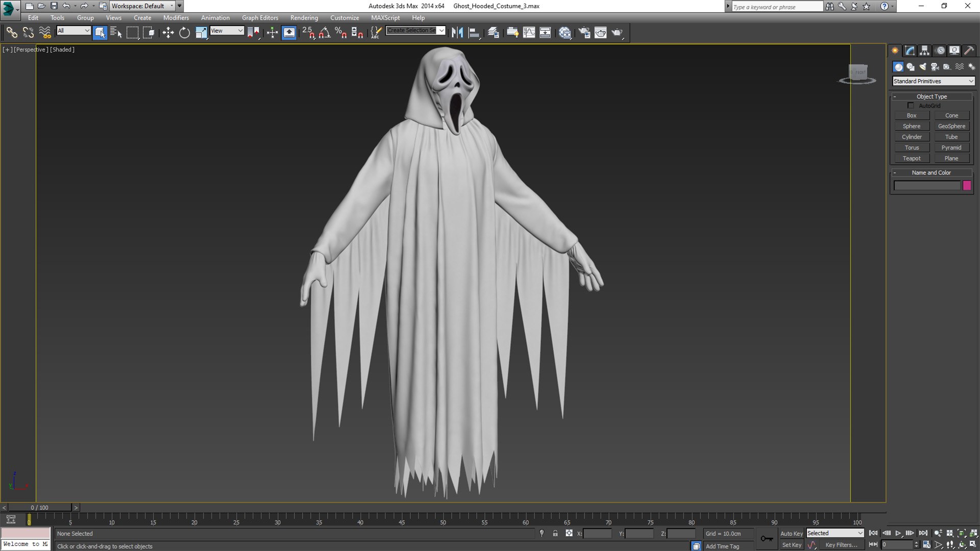The height and width of the screenshot is (551, 980).
Task: Open selection filter All dropdown
Action: click(x=73, y=31)
